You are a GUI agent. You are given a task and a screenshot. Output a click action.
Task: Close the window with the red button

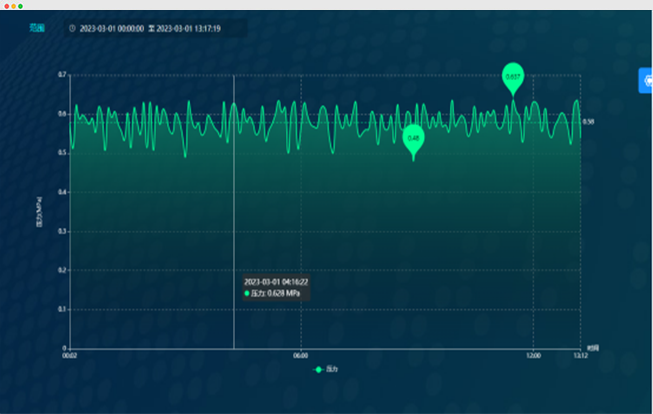pos(6,6)
